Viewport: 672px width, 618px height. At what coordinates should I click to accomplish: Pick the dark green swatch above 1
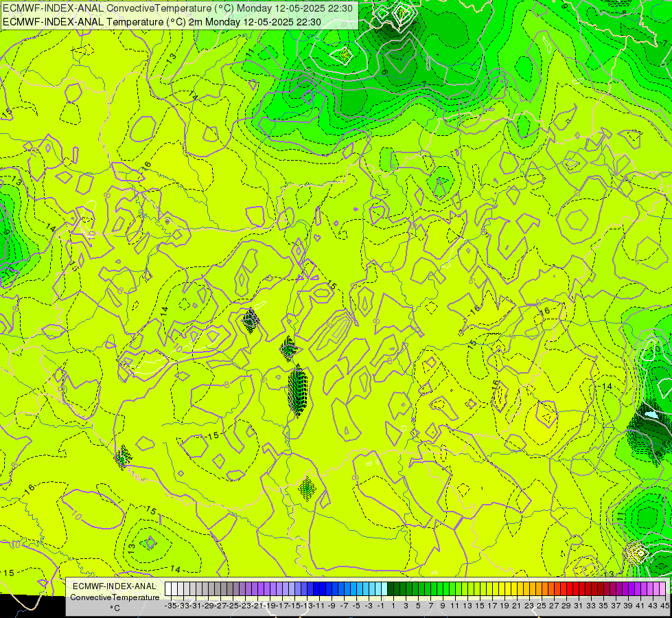(391, 589)
